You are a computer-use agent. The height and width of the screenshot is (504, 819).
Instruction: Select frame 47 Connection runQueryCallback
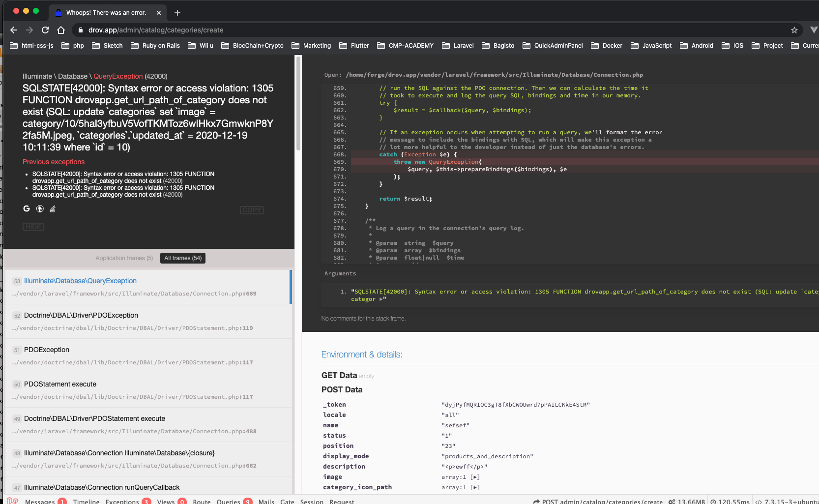[x=147, y=485]
